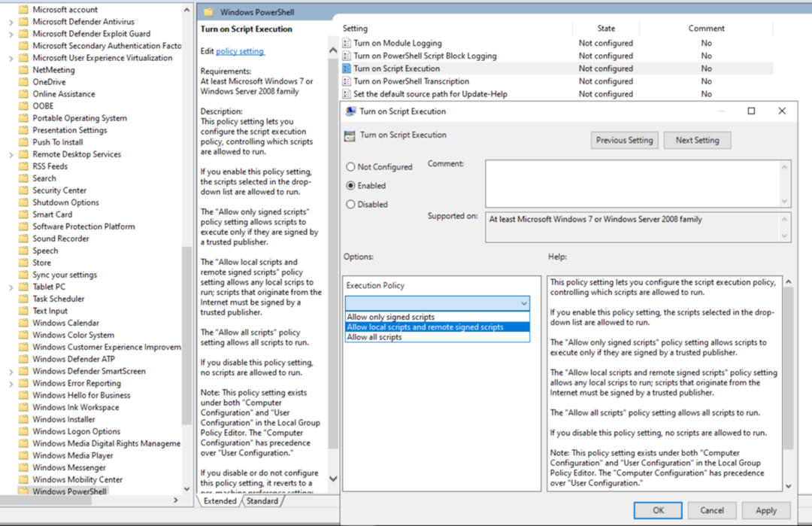Viewport: 812px width, 526px height.
Task: Expand Microsoft Defender Exploit Guard node
Action: point(11,34)
